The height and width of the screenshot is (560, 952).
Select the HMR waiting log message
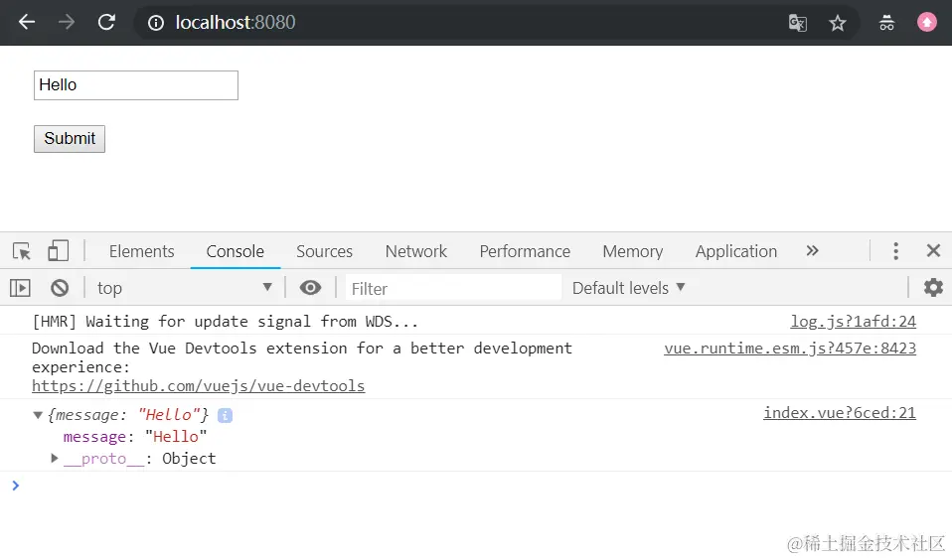226,322
